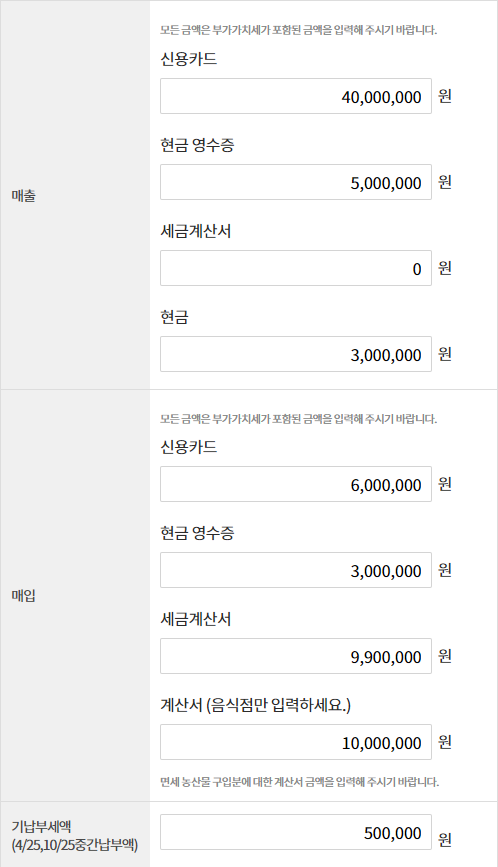The height and width of the screenshot is (867, 498).
Task: Focus the 기납부세액 field showing 500,000
Action: (296, 832)
